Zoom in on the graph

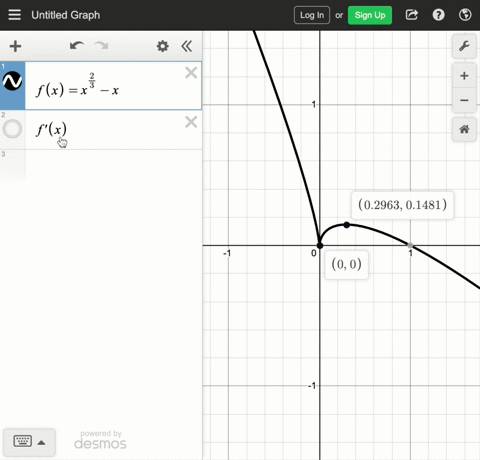pos(464,76)
